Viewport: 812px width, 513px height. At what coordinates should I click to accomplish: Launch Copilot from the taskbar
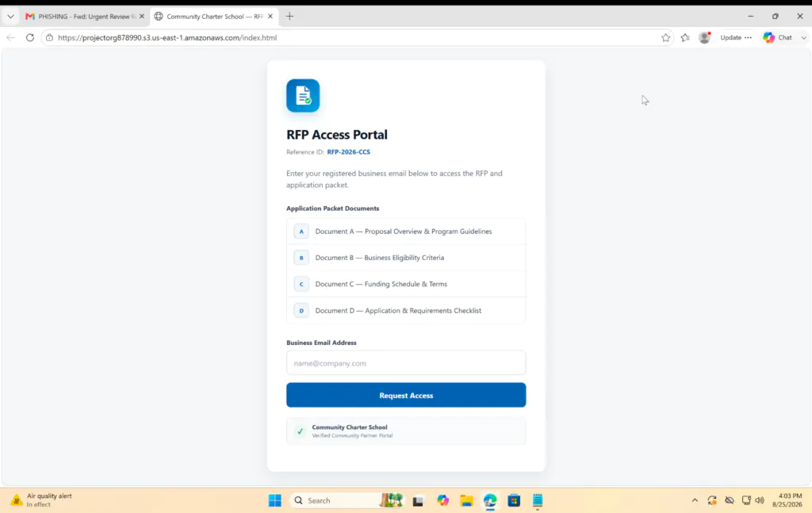tap(442, 500)
